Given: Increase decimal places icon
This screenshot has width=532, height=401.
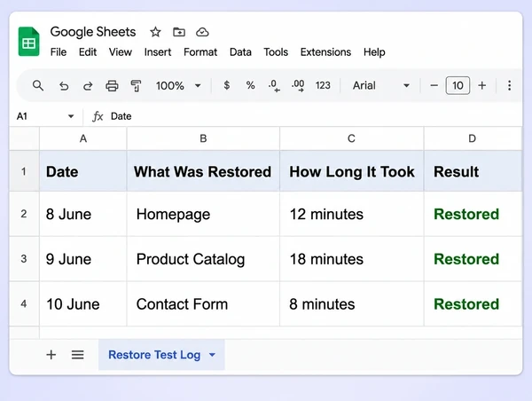Looking at the screenshot, I should click(x=298, y=85).
